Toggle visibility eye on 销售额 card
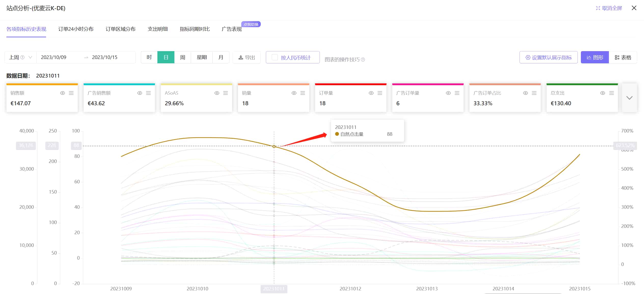The height and width of the screenshot is (294, 644). click(x=62, y=93)
